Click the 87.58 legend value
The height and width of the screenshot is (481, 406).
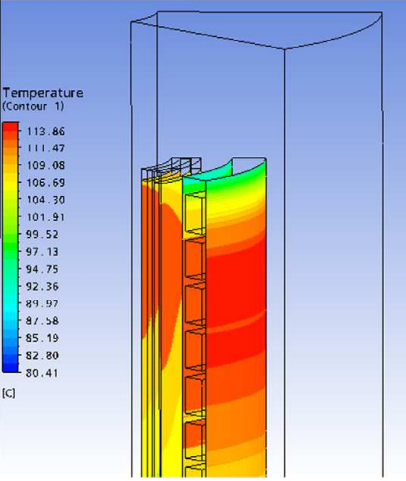point(42,321)
